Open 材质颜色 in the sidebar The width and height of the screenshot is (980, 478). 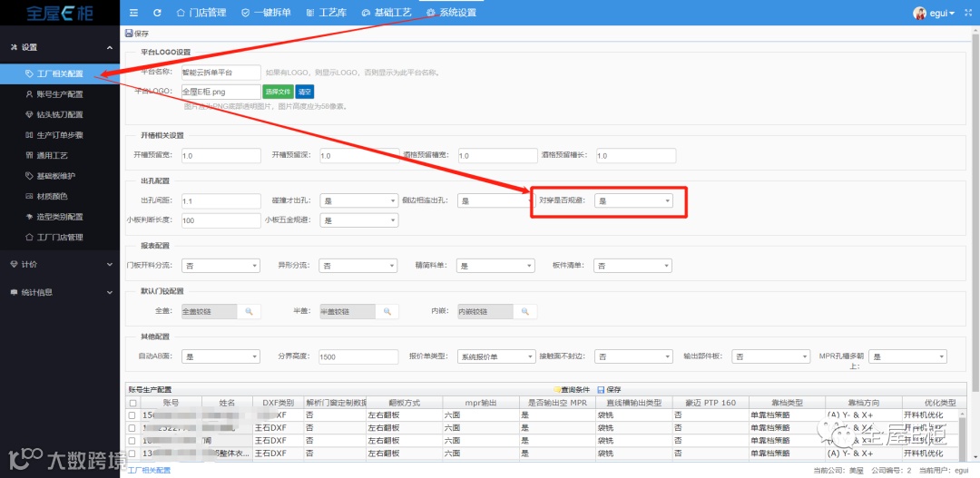(x=60, y=196)
